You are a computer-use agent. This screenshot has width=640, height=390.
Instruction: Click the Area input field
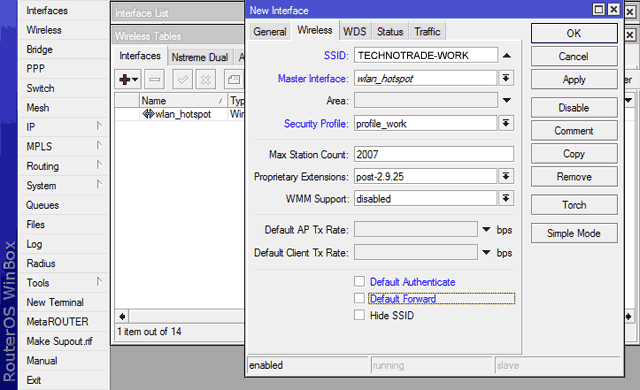tap(426, 100)
